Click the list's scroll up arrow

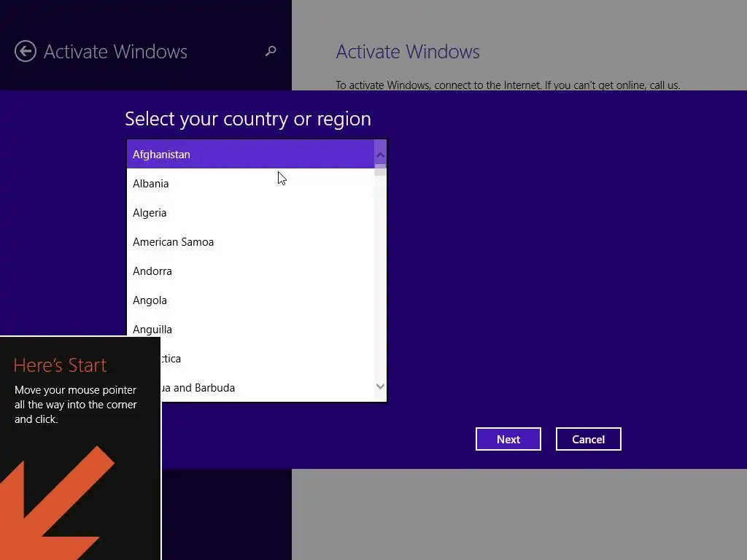coord(380,155)
